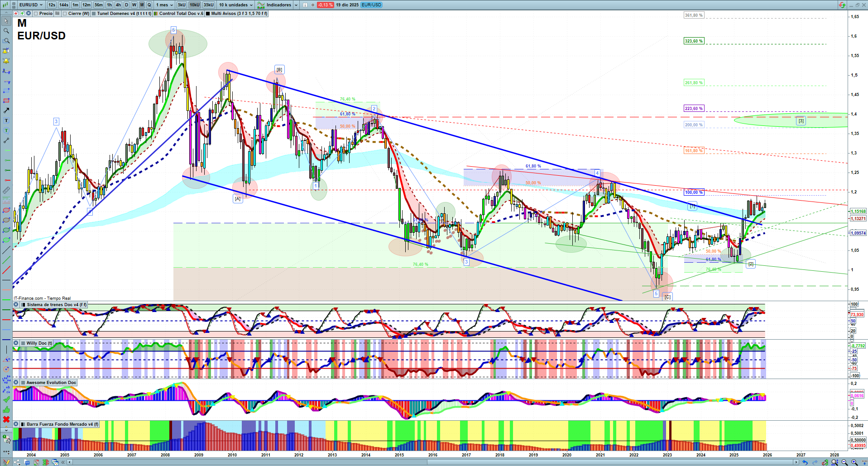Click the green checkmark tool
The width and height of the screenshot is (868, 466).
6,399
